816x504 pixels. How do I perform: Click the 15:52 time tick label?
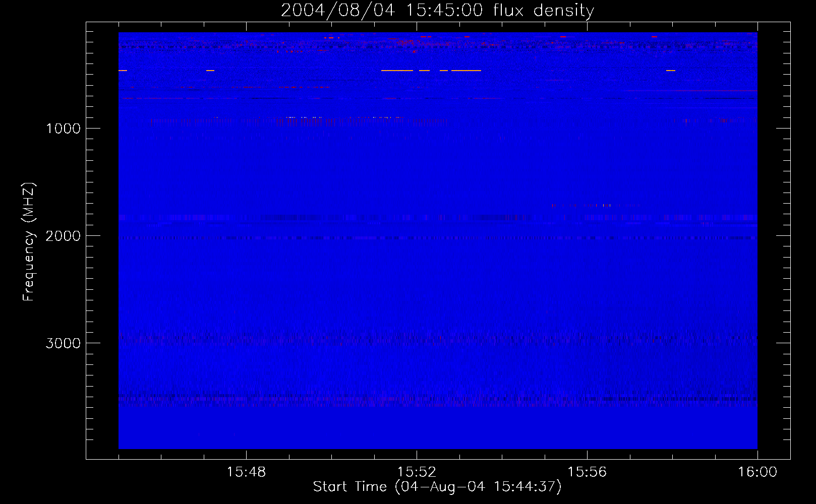[417, 472]
